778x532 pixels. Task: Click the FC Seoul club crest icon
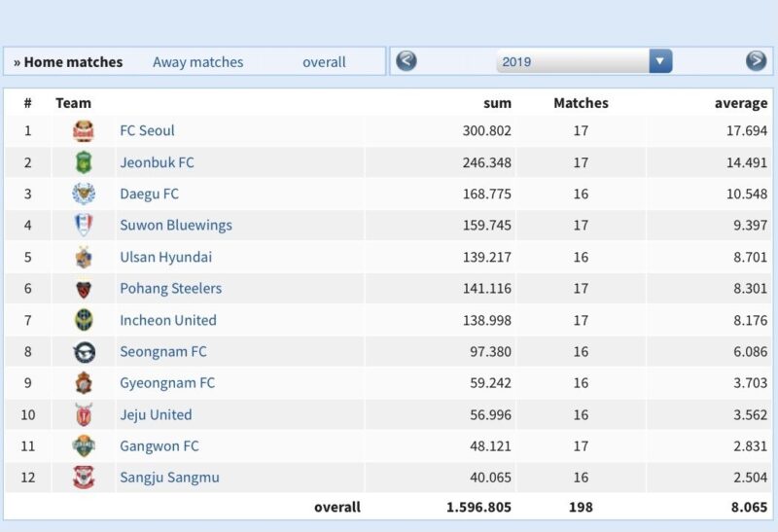(x=84, y=131)
